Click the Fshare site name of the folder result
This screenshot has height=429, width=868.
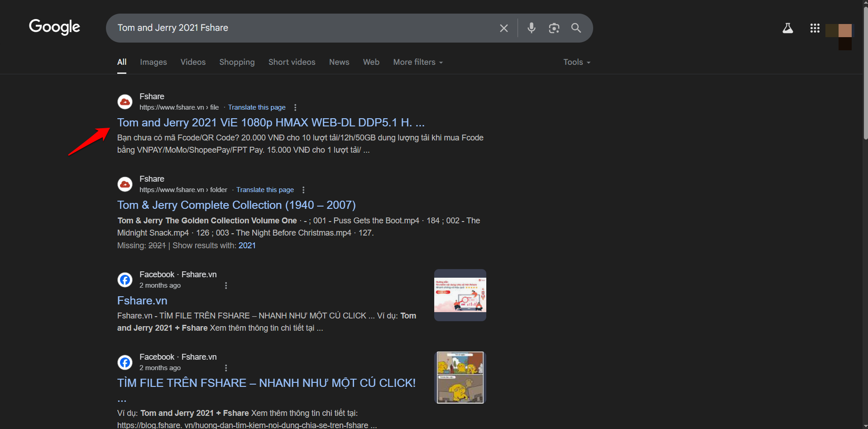[x=152, y=179]
